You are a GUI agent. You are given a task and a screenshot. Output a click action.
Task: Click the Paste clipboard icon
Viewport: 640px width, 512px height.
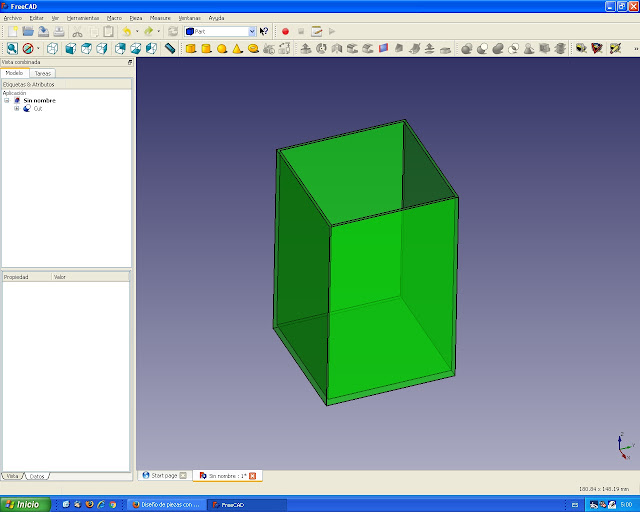click(109, 31)
